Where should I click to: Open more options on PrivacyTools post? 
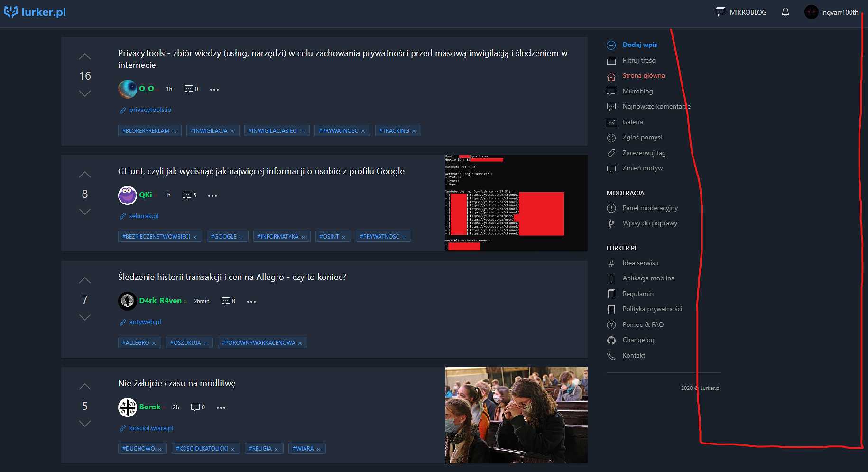[x=214, y=89]
